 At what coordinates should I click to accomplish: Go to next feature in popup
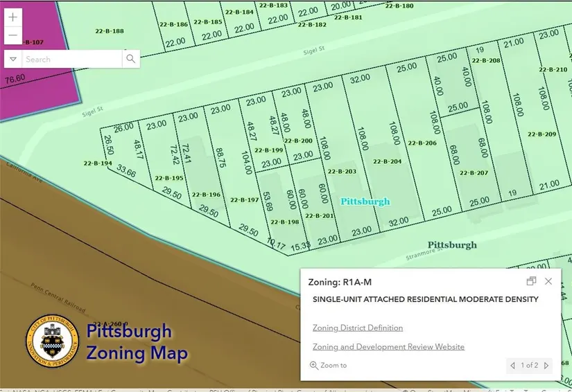(546, 366)
